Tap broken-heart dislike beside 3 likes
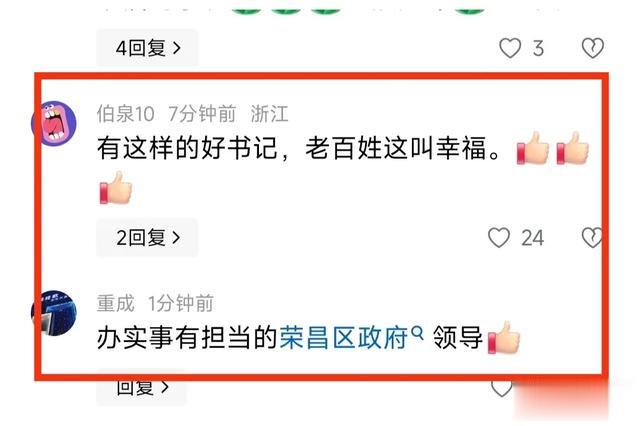The width and height of the screenshot is (640, 426). click(x=593, y=48)
